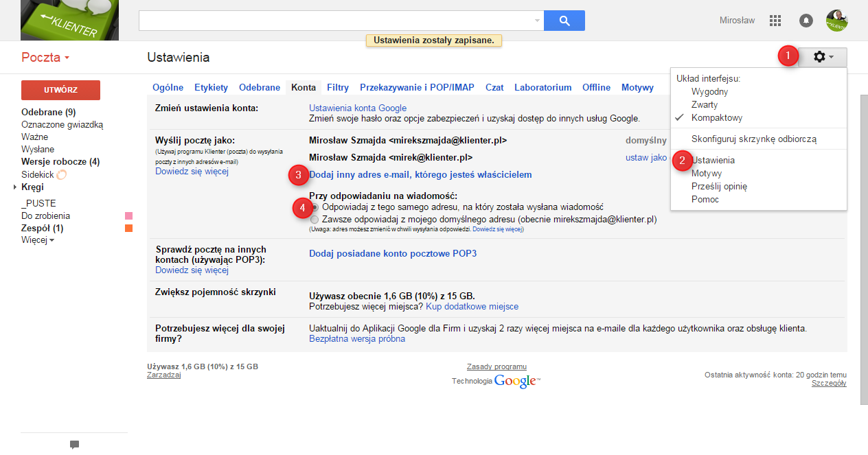Open Ustawienia konta Google link
Screen dimensions: 868x455
(358, 108)
